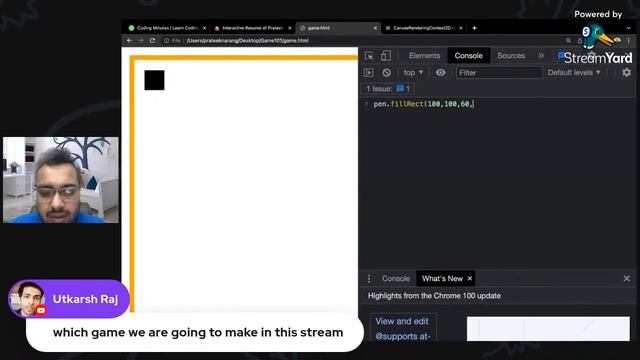Switch to the Sources panel
The height and width of the screenshot is (360, 640).
click(511, 56)
